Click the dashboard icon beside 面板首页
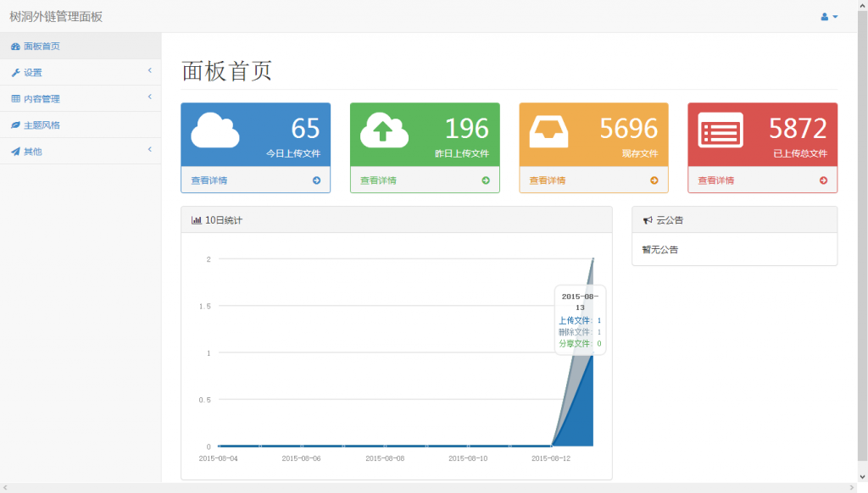The image size is (868, 493). point(15,47)
